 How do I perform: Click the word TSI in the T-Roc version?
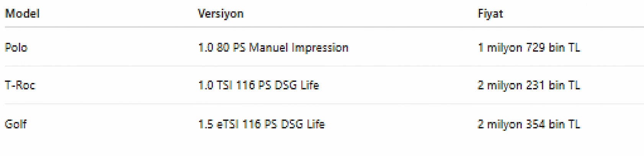224,85
